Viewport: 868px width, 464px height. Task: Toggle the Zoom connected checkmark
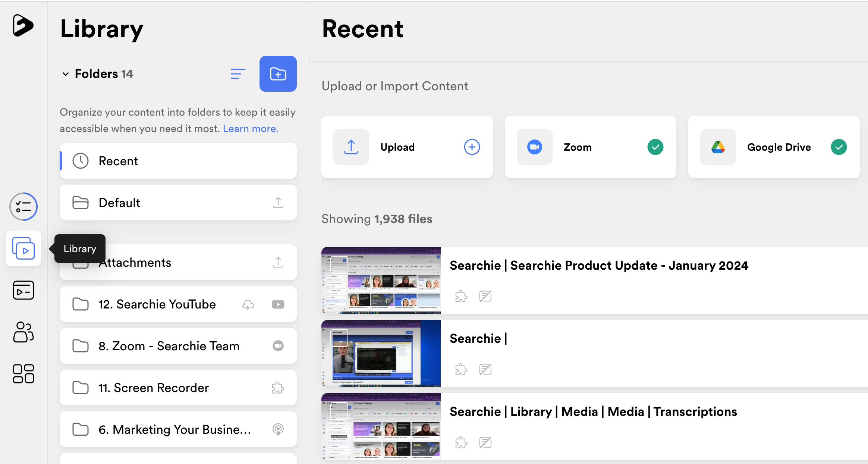pyautogui.click(x=655, y=147)
